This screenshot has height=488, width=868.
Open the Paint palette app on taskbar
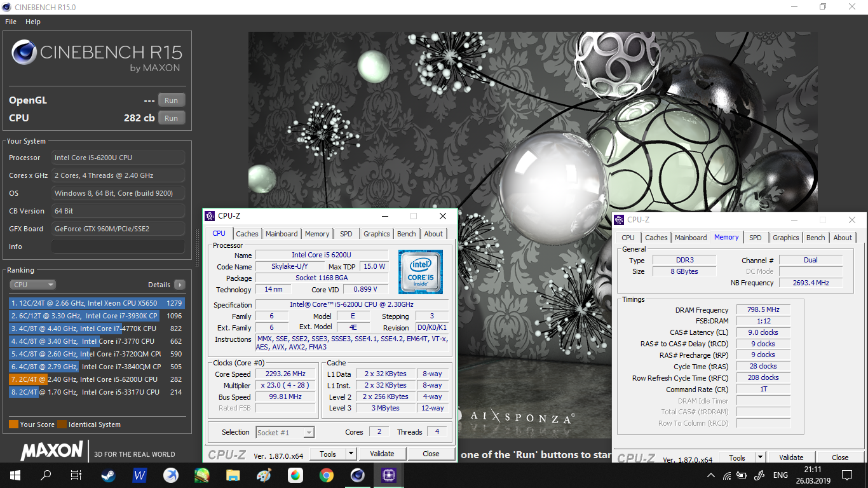point(264,475)
